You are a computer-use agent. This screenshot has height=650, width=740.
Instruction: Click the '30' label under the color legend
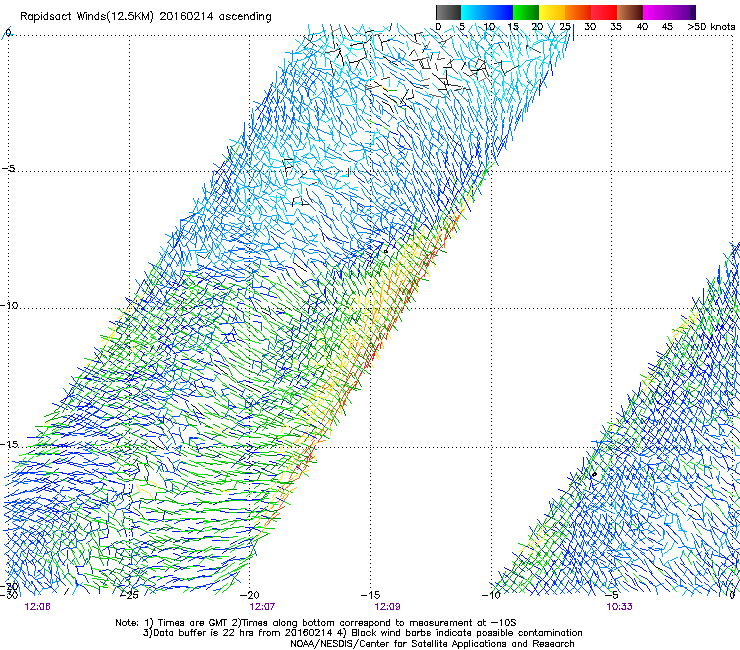click(x=590, y=27)
